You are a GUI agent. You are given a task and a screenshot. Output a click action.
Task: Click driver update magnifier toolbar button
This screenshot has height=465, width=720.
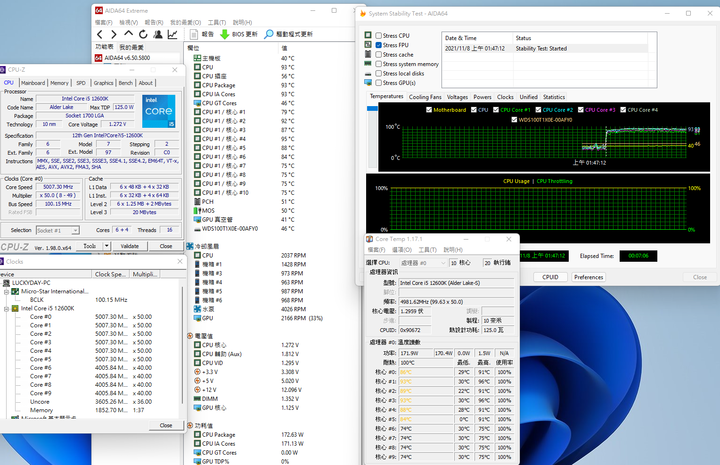288,34
